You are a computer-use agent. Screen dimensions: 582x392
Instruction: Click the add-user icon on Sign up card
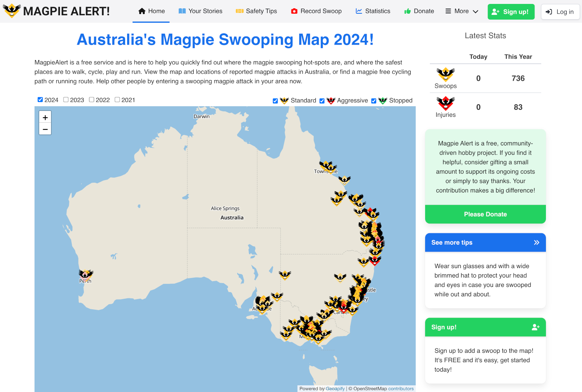[536, 327]
